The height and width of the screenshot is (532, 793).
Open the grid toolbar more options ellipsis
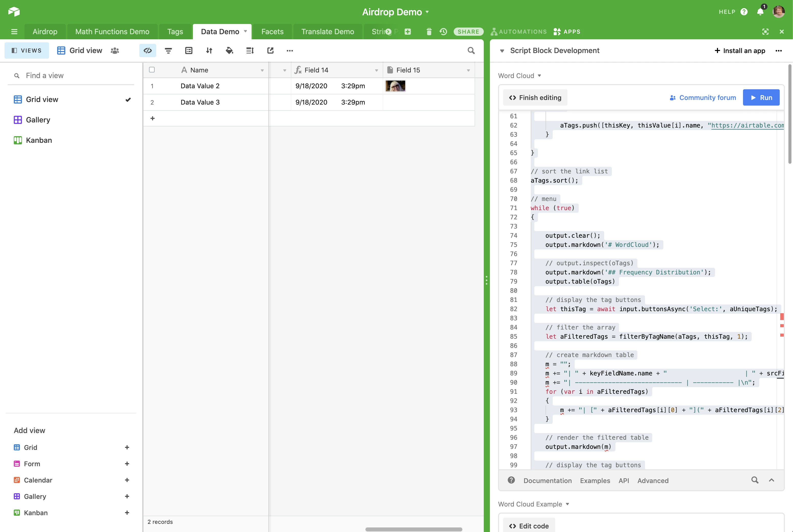(x=290, y=50)
